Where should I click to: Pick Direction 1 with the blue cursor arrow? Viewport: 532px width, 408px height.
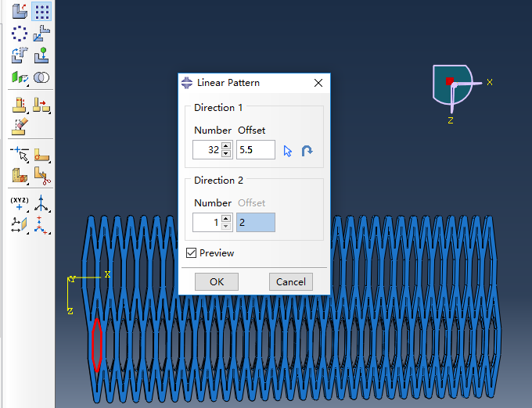coord(288,150)
